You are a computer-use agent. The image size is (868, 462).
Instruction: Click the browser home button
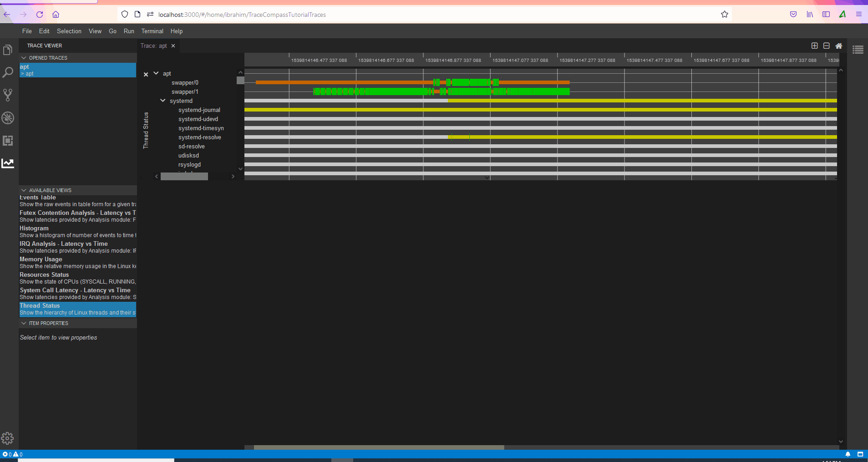pos(56,15)
